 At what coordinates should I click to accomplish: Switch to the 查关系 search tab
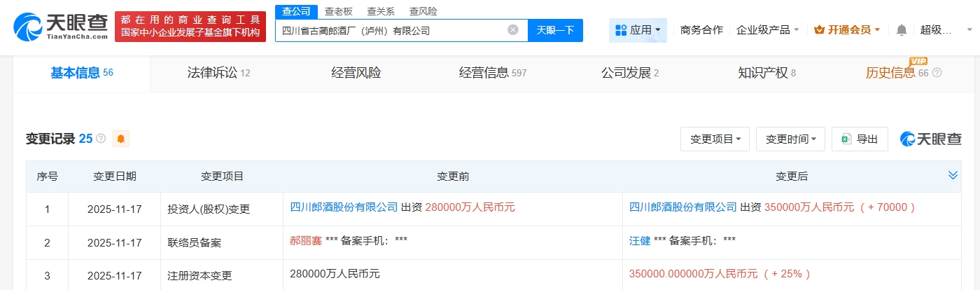click(381, 11)
